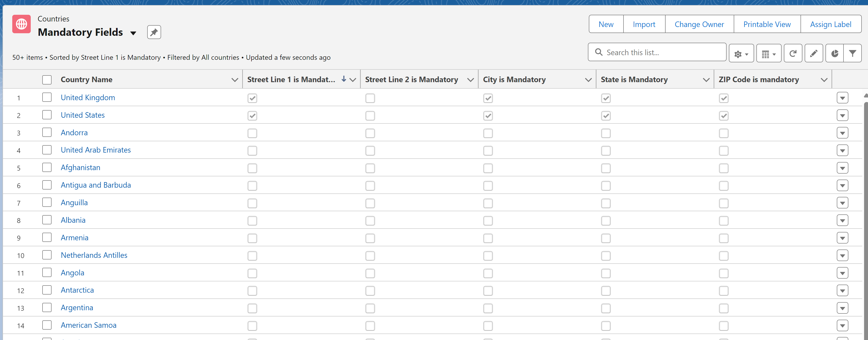Viewport: 868px width, 340px height.
Task: Open inline edit with the pencil icon
Action: tap(813, 53)
